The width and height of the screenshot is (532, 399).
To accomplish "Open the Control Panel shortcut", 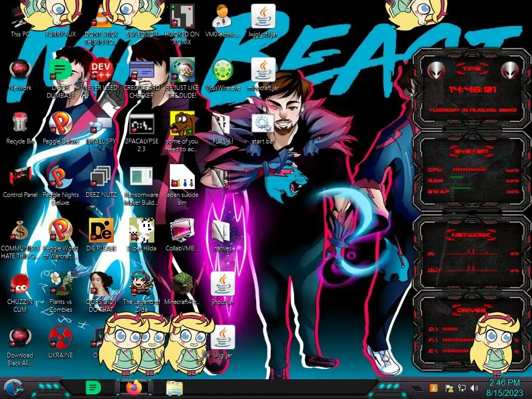I will 20,182.
